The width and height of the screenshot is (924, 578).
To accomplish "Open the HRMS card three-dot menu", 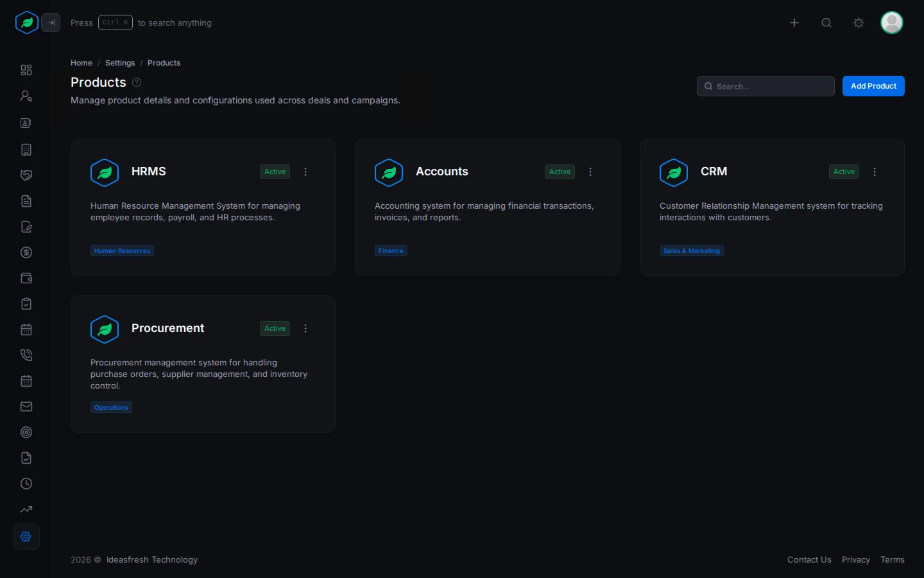I will 305,171.
